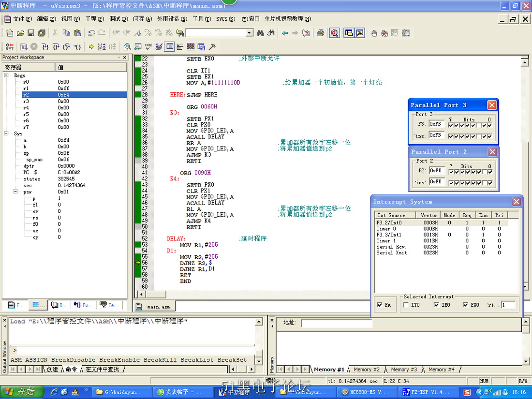The width and height of the screenshot is (532, 399).
Task: Toggle the EA checkbox in Interrupt System
Action: coord(380,305)
